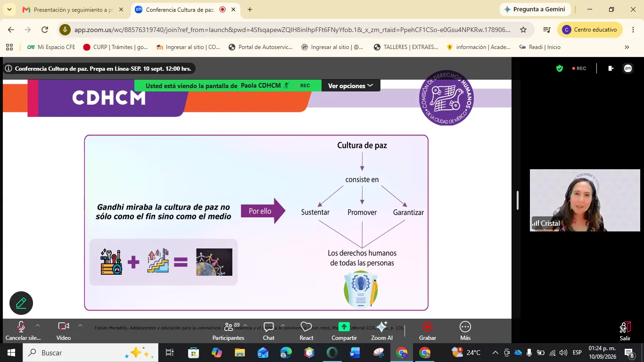Open Readi | Inicio bookmark

[x=540, y=47]
